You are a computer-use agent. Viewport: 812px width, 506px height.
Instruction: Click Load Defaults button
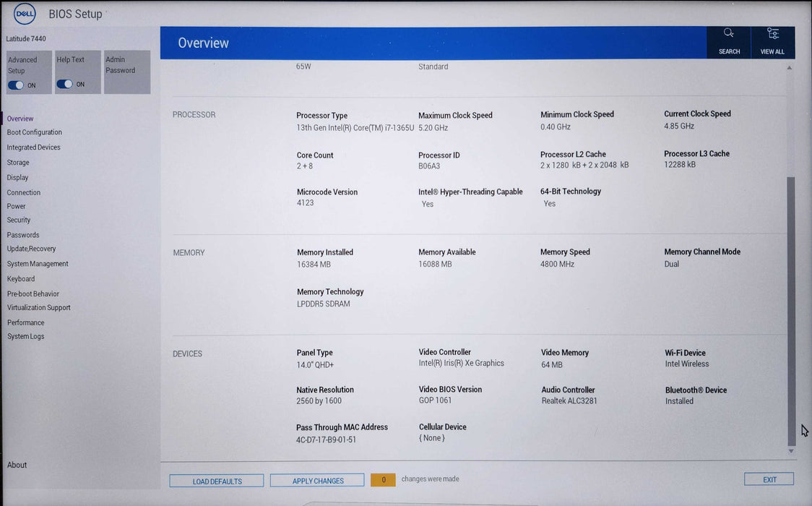tap(217, 481)
